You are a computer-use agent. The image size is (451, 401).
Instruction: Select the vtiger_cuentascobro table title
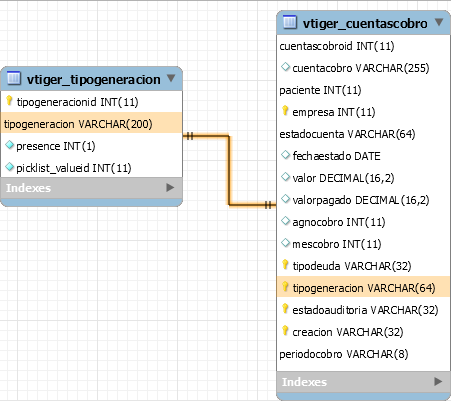[x=365, y=23]
